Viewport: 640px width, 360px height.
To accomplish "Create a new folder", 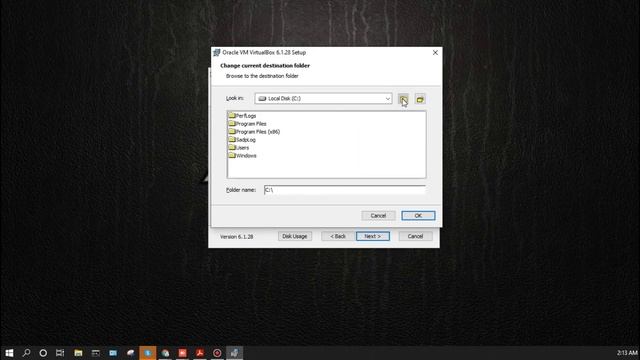I will click(420, 99).
